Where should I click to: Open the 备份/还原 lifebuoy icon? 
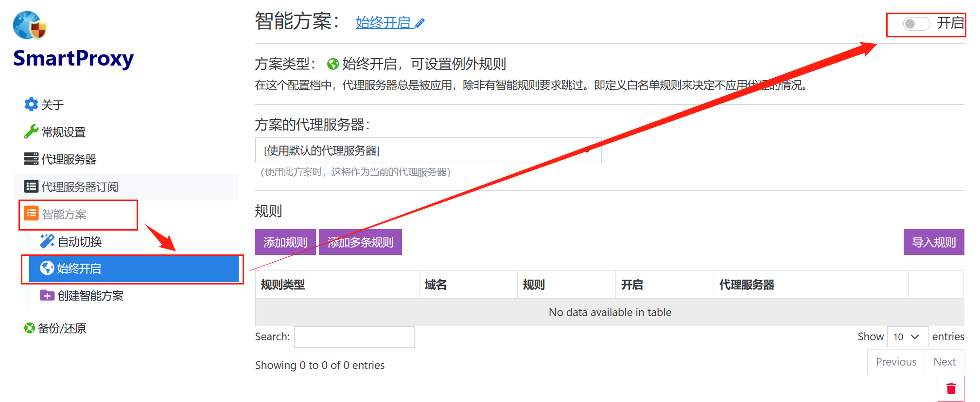pyautogui.click(x=30, y=328)
